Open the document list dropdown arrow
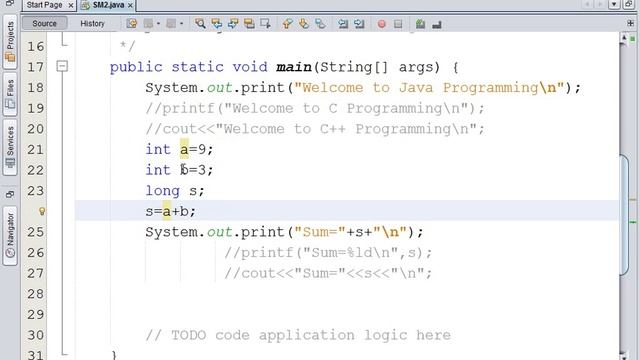The image size is (640, 360). pyautogui.click(x=614, y=4)
